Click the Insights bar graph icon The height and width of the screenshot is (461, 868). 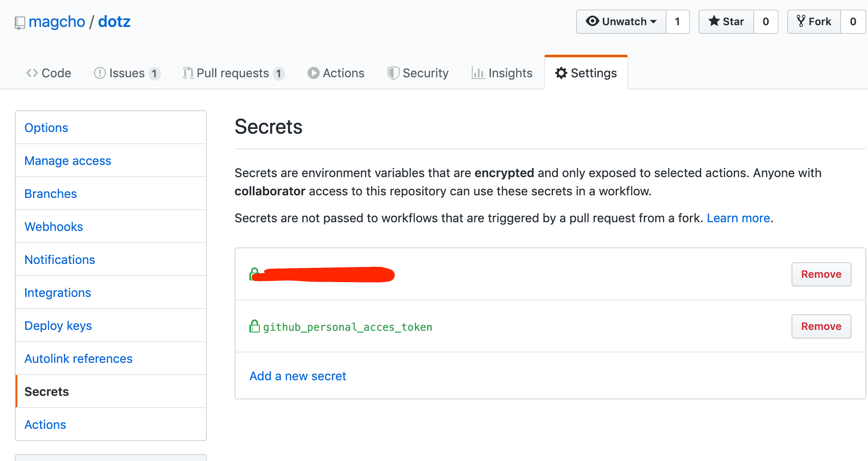[x=478, y=73]
